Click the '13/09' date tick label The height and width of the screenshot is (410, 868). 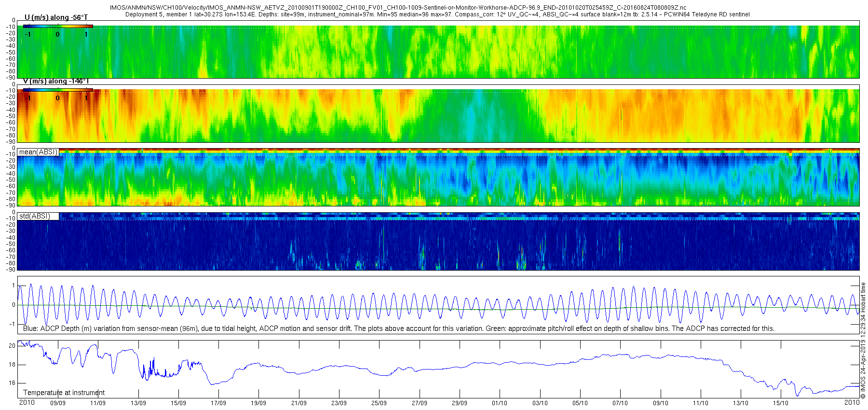(138, 403)
